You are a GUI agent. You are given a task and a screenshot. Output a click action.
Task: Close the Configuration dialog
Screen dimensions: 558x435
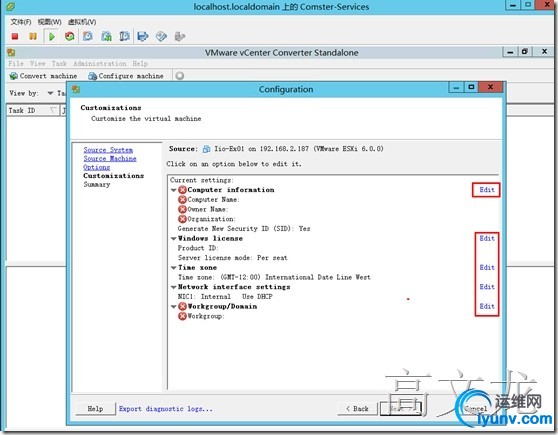[x=490, y=87]
